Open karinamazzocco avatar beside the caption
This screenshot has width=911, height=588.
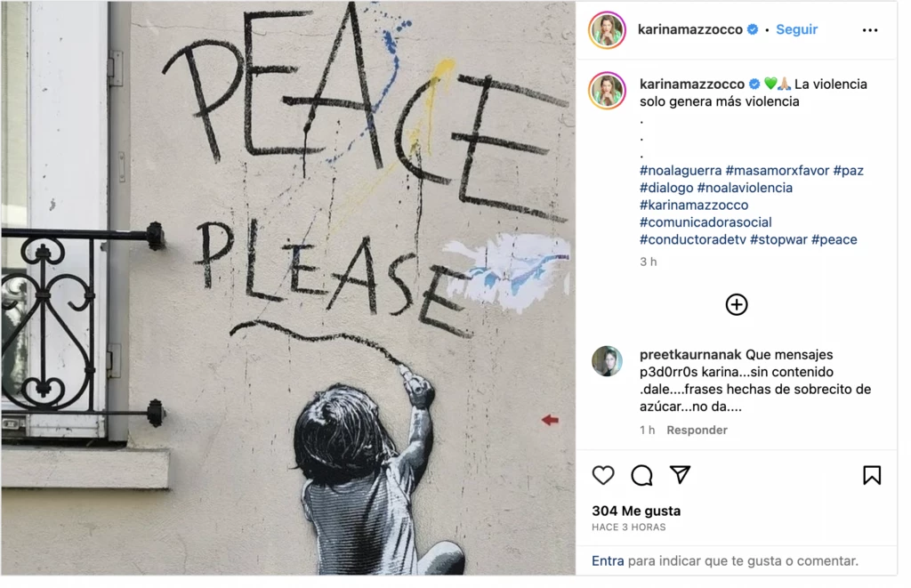607,91
